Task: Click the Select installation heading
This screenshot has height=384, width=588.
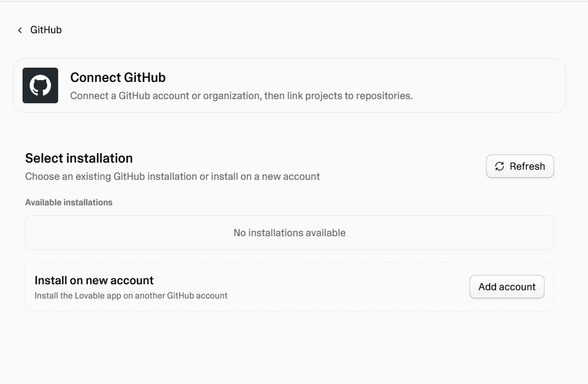Action: point(79,158)
